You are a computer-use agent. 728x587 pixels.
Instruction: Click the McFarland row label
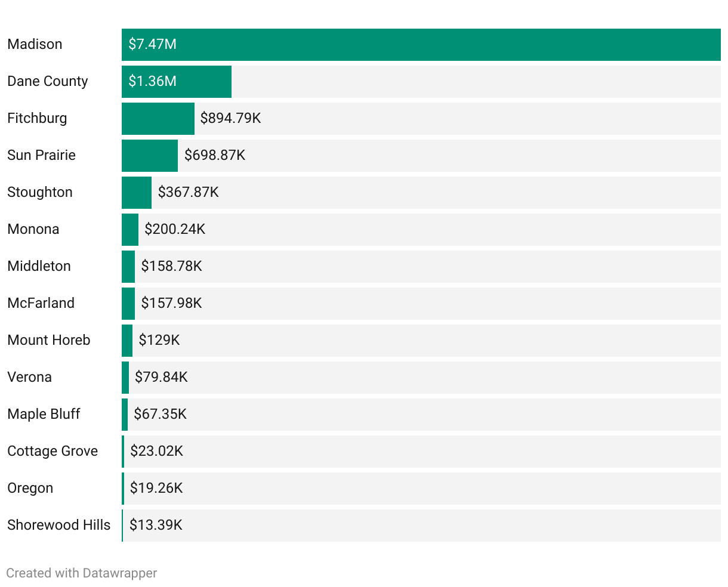click(x=41, y=303)
